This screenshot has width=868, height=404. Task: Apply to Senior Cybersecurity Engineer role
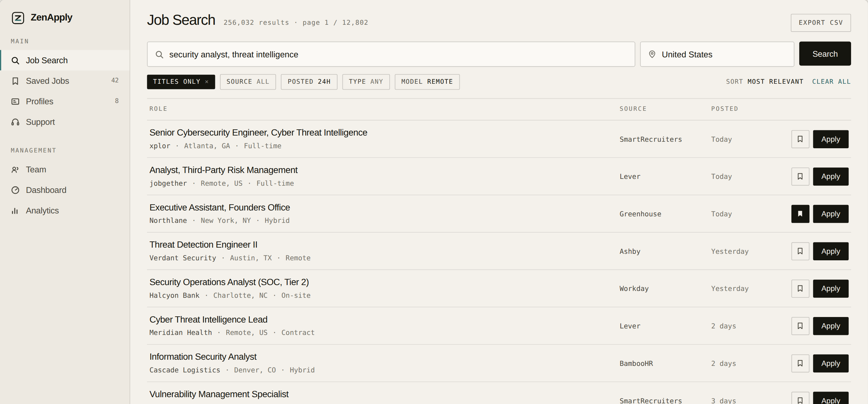tap(831, 139)
